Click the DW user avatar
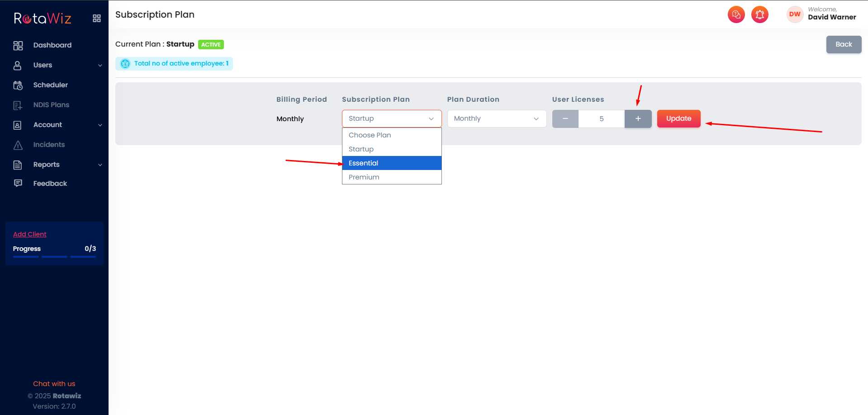Viewport: 868px width, 415px height. (x=794, y=14)
